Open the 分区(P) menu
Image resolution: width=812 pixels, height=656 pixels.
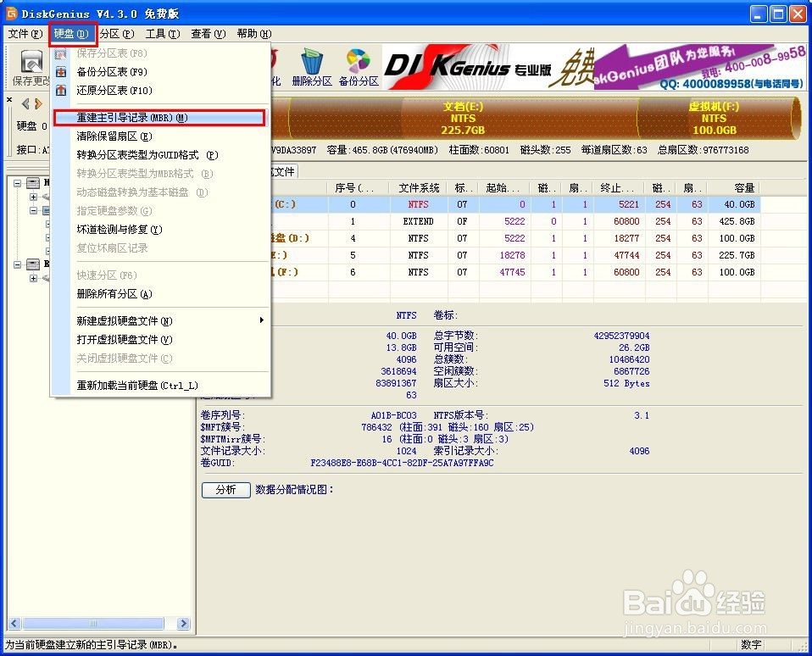tap(115, 34)
